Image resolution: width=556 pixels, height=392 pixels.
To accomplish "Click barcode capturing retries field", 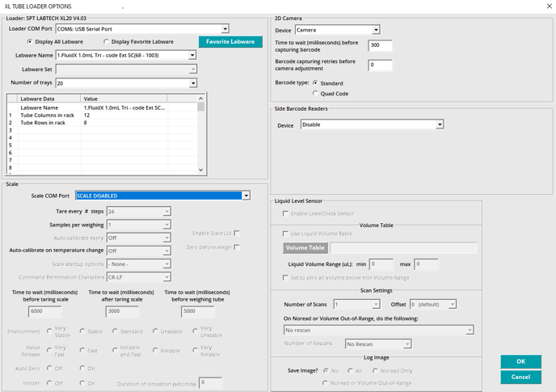I will [380, 65].
